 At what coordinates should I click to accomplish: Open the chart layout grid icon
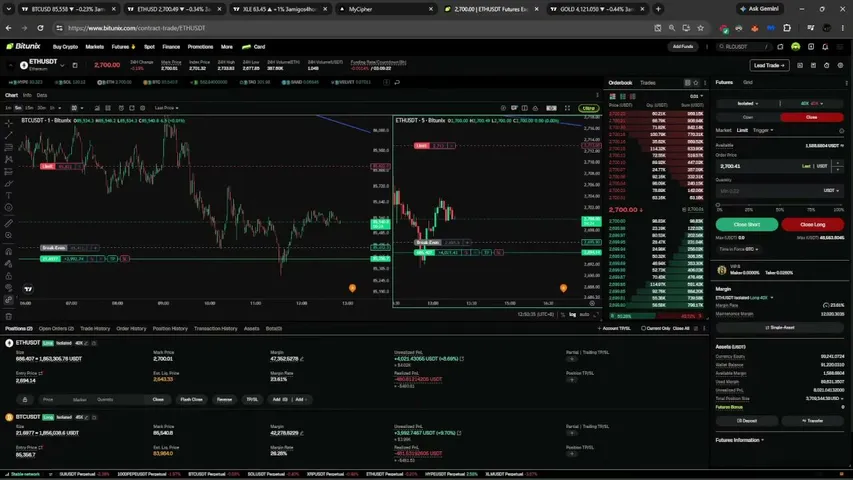(108, 108)
